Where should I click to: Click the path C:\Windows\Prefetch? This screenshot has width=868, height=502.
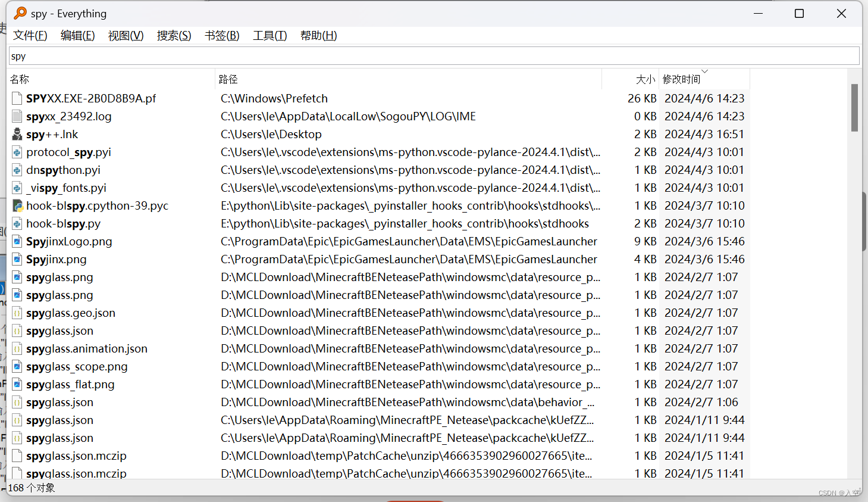[x=274, y=98]
